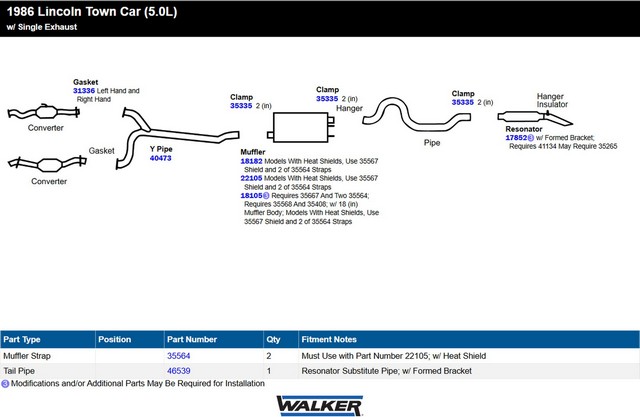Click modification note icon beside 18105
Screen dimensions: 640x417
[x=266, y=195]
